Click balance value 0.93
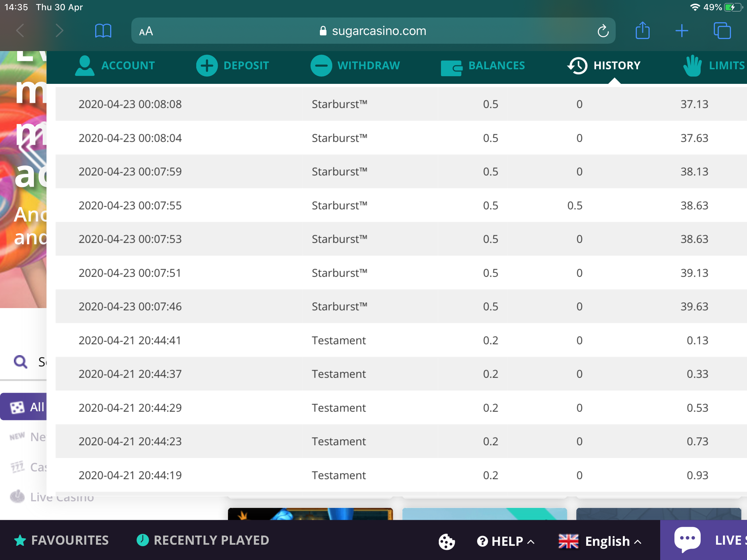This screenshot has height=560, width=747. pyautogui.click(x=697, y=475)
